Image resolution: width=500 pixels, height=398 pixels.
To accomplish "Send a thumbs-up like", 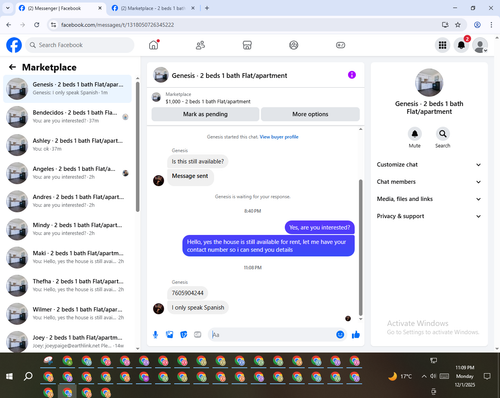I will click(x=356, y=334).
